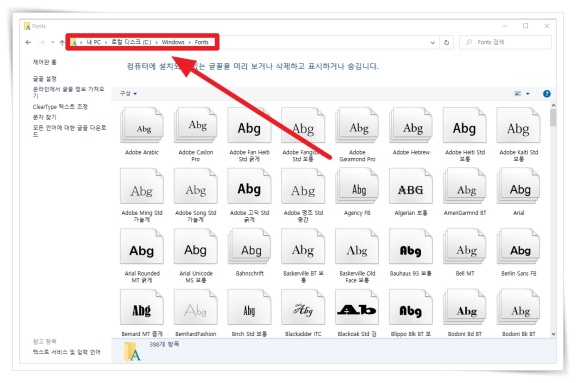Image resolution: width=576 pixels, height=383 pixels.
Task: Select the BernhardFashion font icon
Action: click(195, 307)
